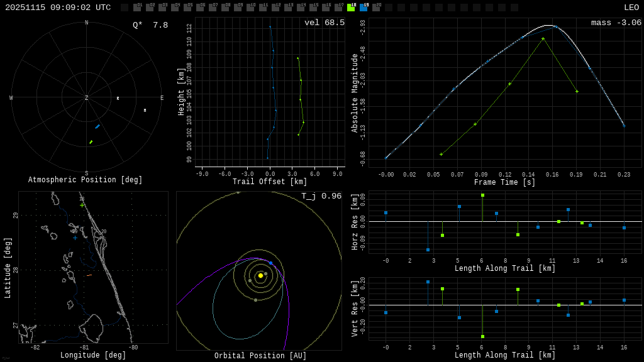The height and width of the screenshot is (362, 644).
Task: Click the Horz Res [km] axis label
Action: [x=355, y=222]
